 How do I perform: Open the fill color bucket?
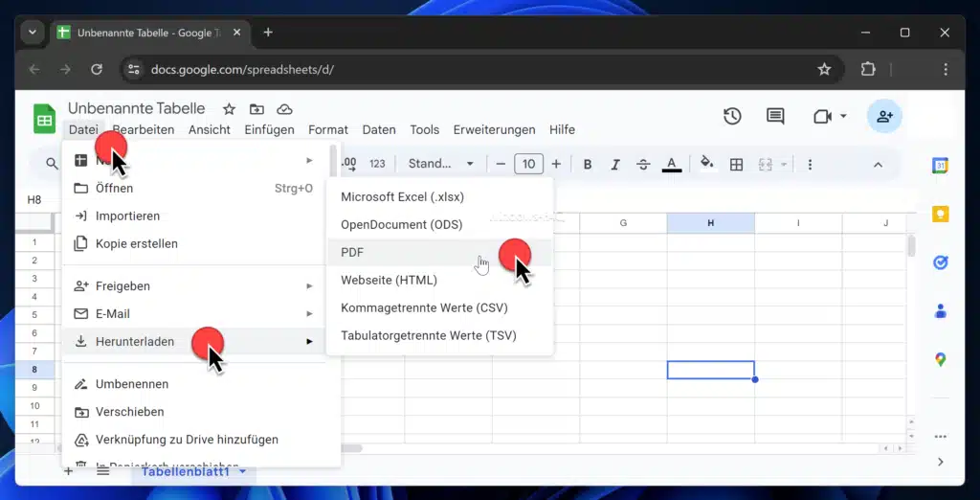point(707,164)
